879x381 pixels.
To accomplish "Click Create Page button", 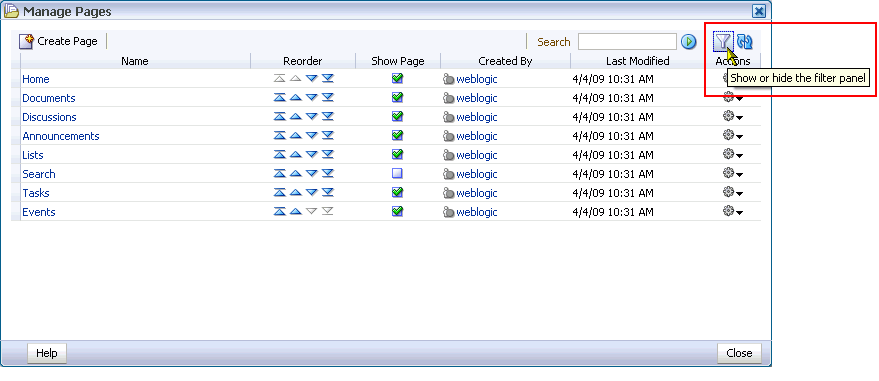I will (58, 41).
